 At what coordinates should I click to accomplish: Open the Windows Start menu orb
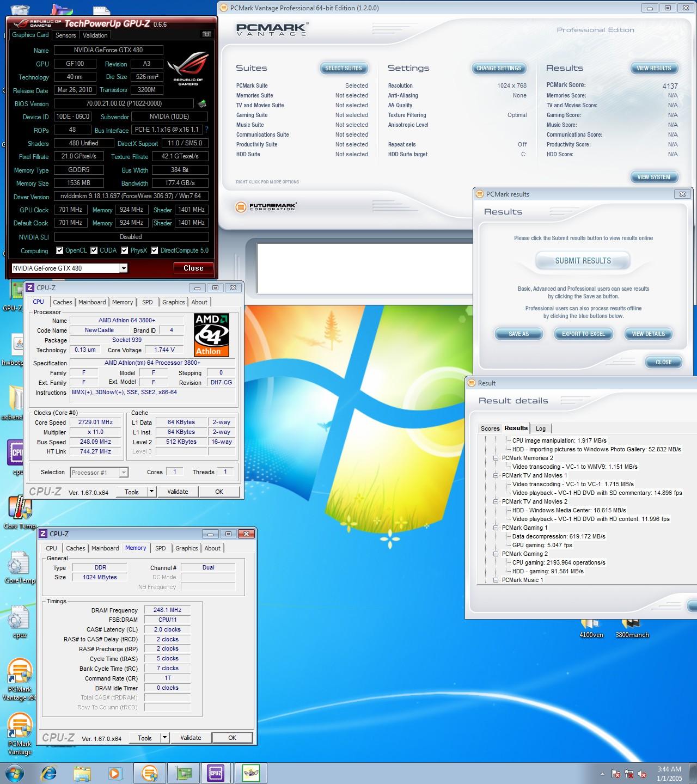[x=14, y=773]
